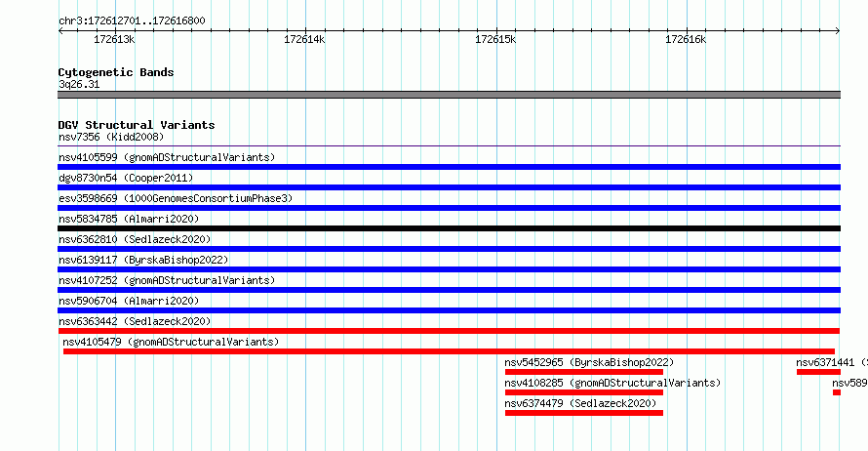Click the chr3:172612701..172616800 region label
This screenshot has height=451, width=868.
click(132, 20)
